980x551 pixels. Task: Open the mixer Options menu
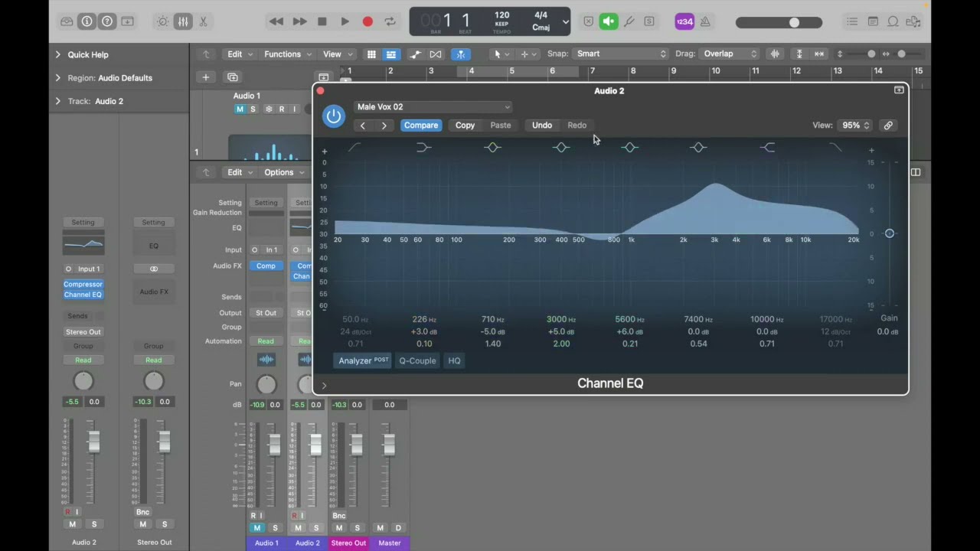tap(284, 172)
